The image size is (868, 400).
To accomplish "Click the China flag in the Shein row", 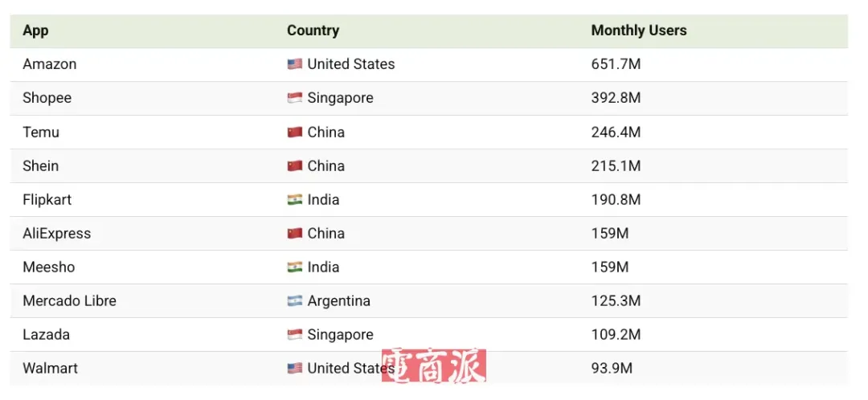I will pos(295,165).
